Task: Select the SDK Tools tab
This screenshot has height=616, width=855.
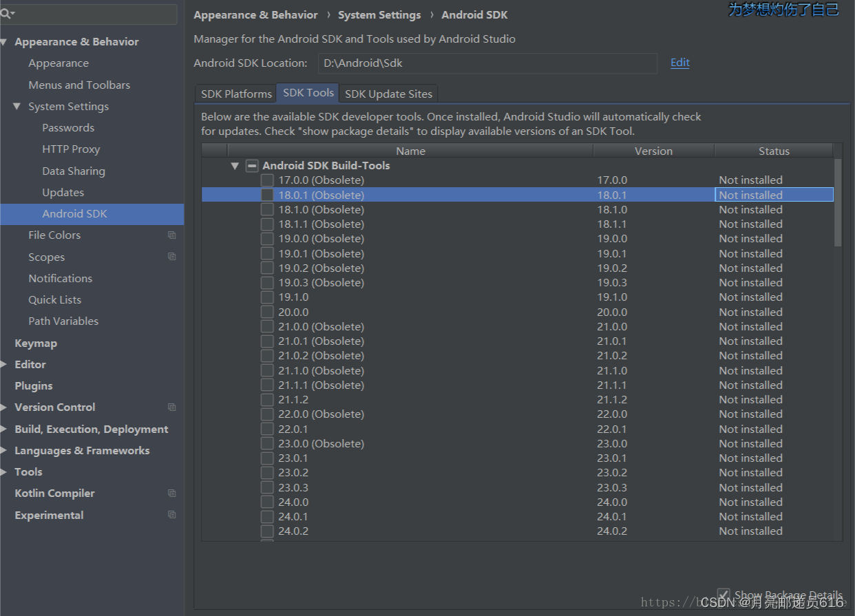Action: tap(308, 93)
